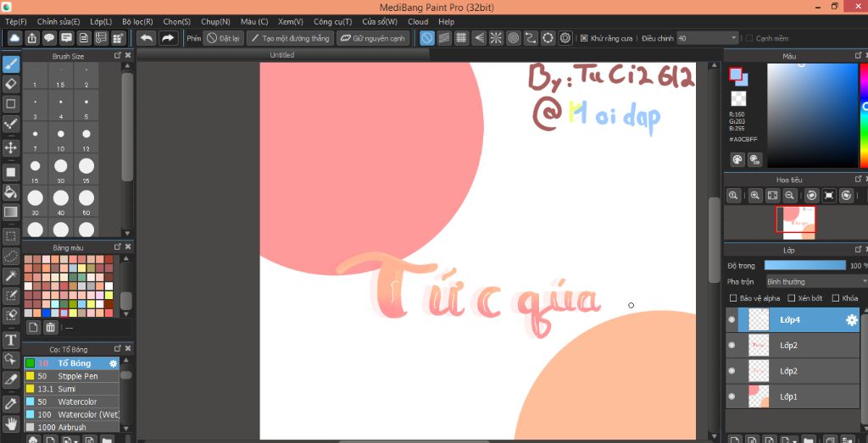Delete selected palette color with trash icon
This screenshot has height=443, width=868.
point(50,328)
